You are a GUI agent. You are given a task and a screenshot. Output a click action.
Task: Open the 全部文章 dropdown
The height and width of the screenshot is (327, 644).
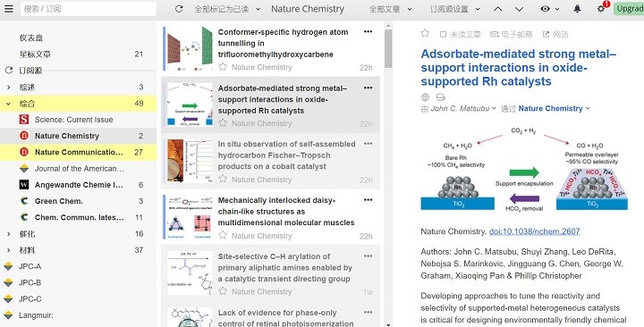390,9
